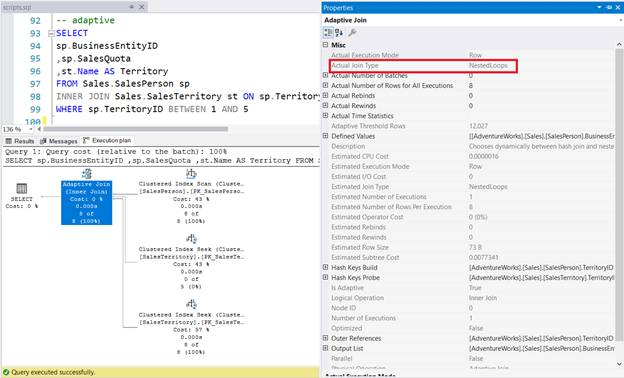624x378 pixels.
Task: Select the Clustered Index Seek icon with cost 57%
Action: point(191,304)
